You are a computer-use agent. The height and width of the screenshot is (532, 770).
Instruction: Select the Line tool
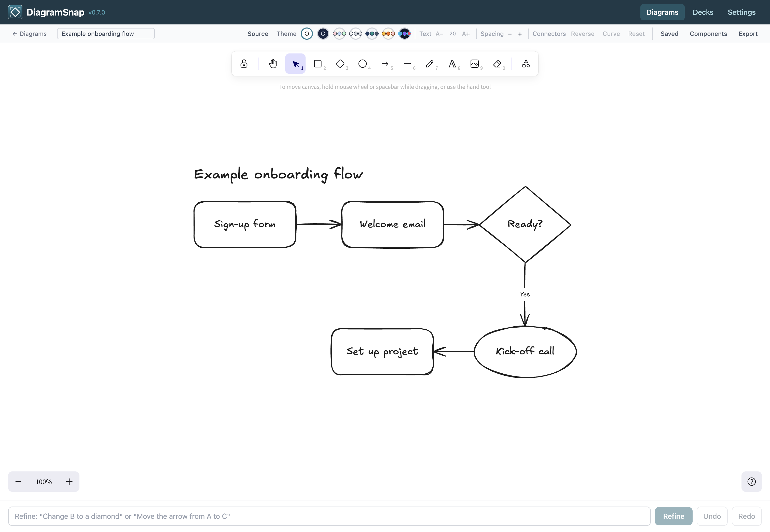(407, 64)
